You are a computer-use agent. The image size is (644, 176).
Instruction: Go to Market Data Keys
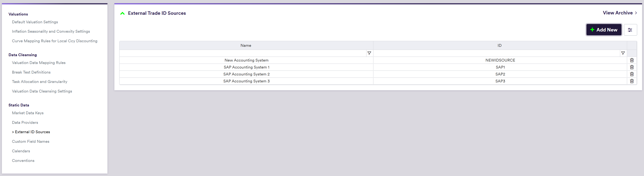(28, 113)
